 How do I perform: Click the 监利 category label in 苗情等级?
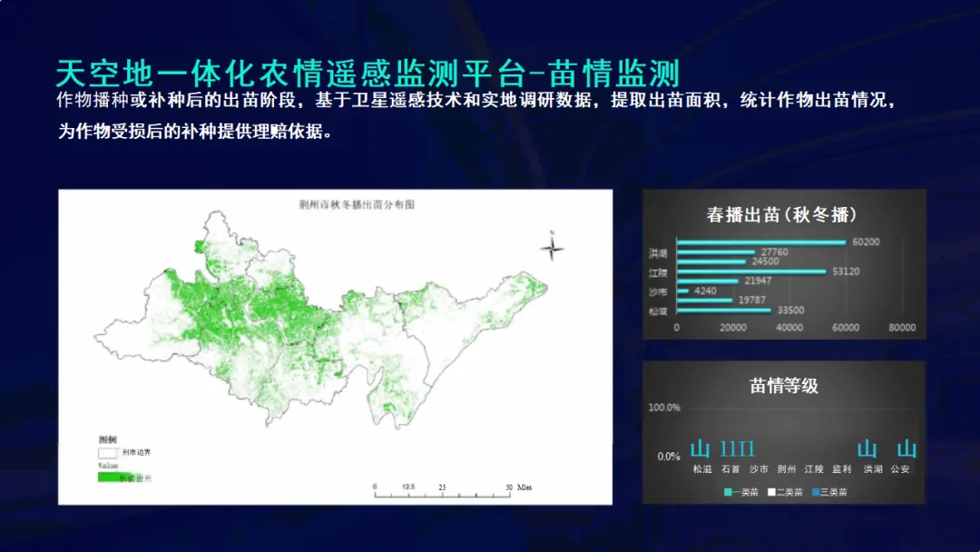842,468
